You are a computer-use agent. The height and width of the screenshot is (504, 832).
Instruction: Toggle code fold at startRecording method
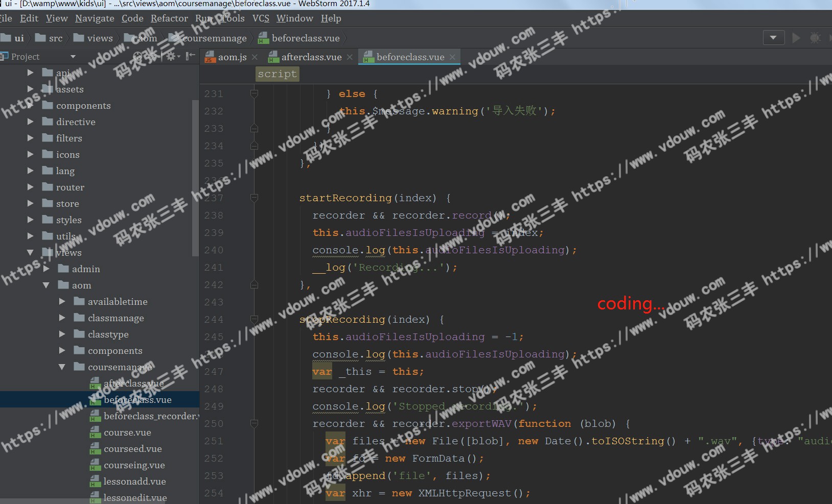(254, 198)
